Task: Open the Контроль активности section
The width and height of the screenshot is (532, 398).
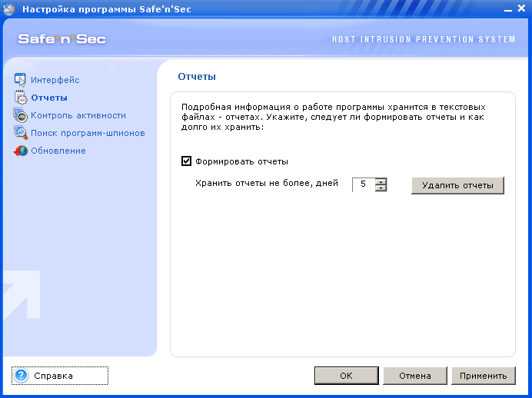Action: (78, 115)
